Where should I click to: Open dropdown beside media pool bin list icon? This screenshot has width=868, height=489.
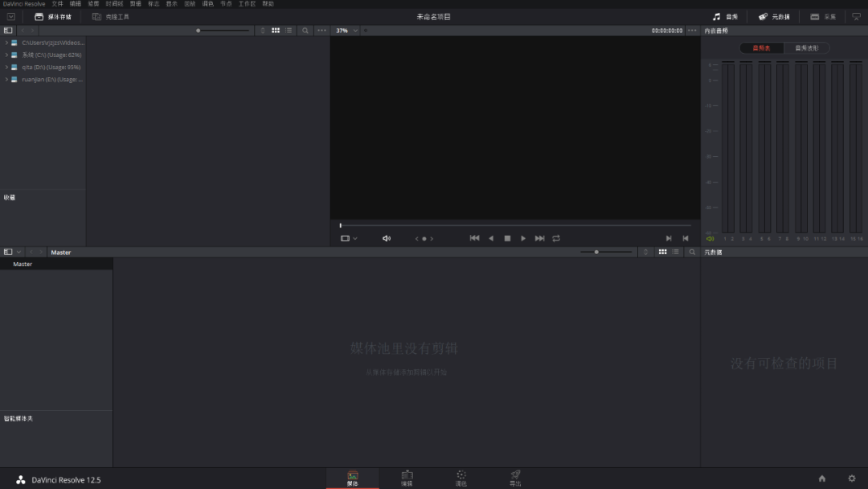click(x=18, y=252)
